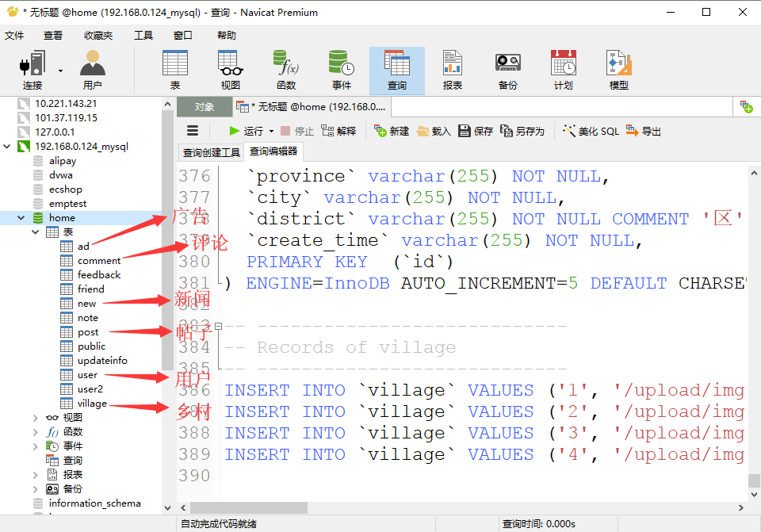Click the 报表 (Report) toolbar icon
The image size is (761, 532).
pos(452,70)
